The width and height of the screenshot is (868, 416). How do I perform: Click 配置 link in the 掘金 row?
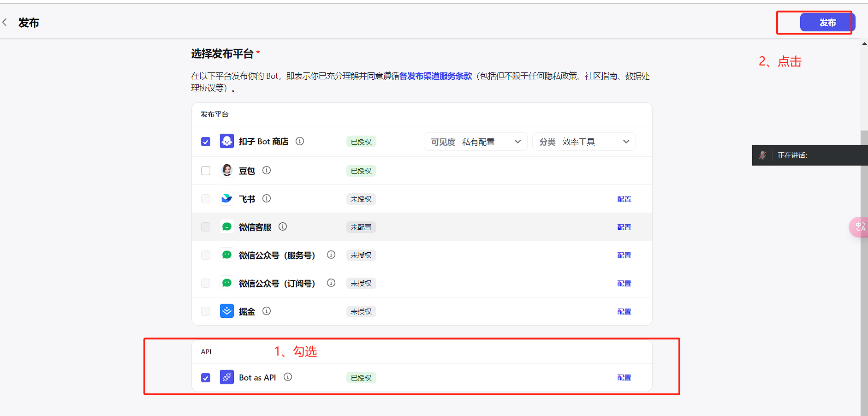(624, 311)
